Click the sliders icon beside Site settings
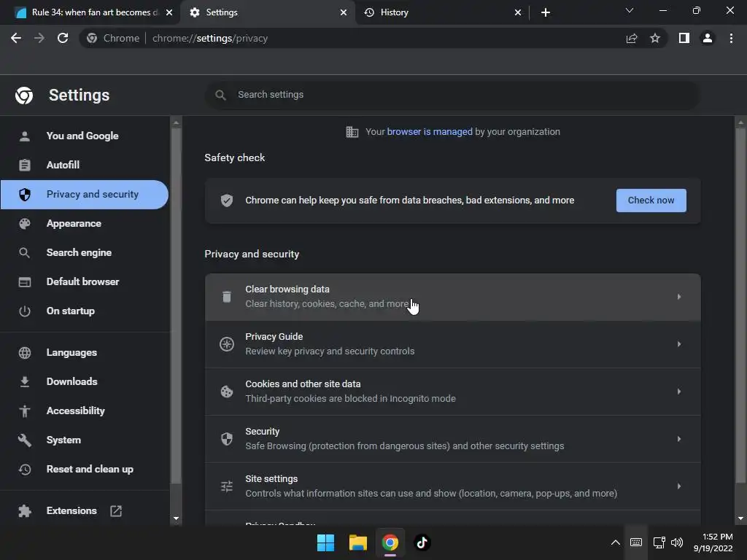Screen dimensions: 747x560 227,486
